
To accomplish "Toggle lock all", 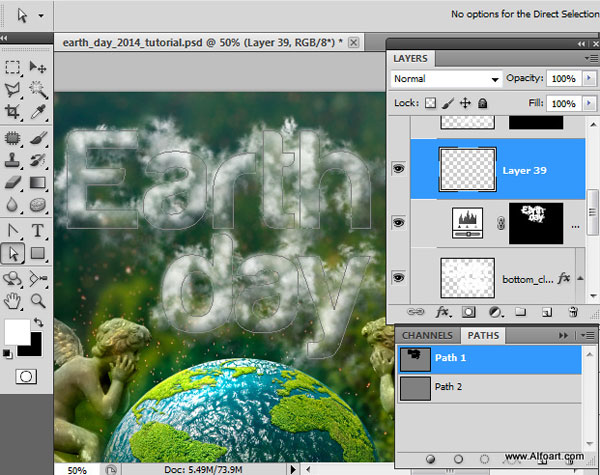I will pos(483,103).
